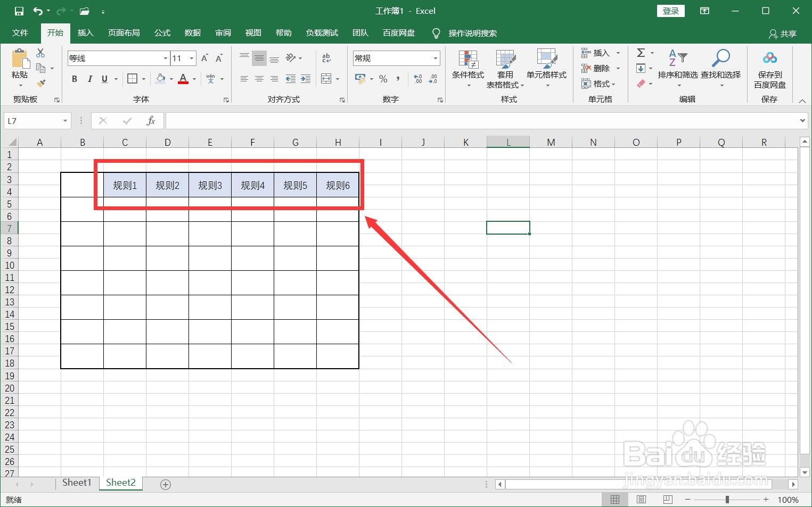Open the Font dialog launcher

coord(226,99)
